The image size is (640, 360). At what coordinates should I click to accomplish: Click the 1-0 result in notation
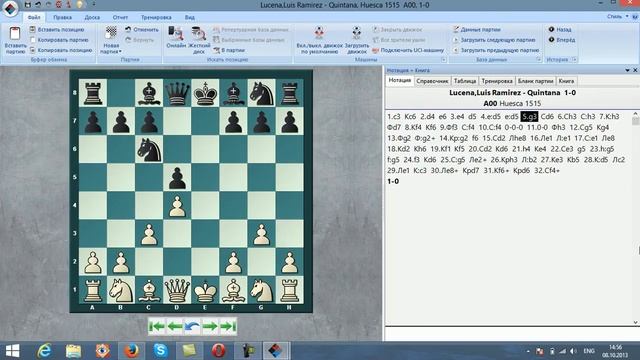393,181
